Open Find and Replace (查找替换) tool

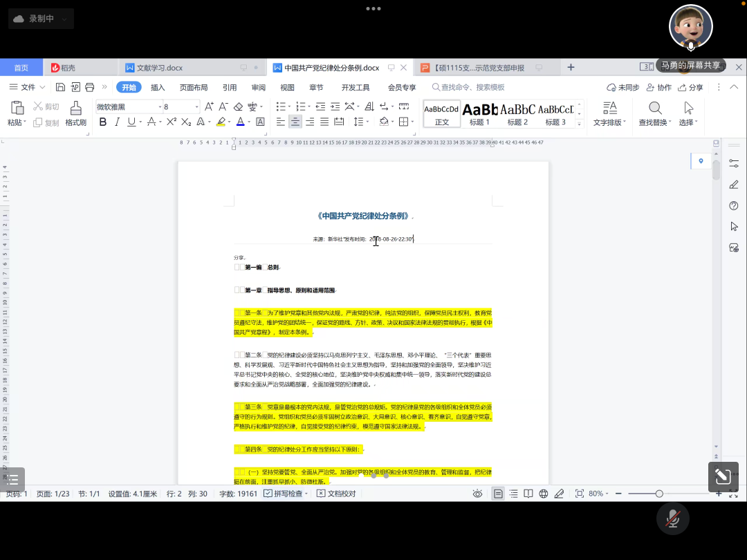pyautogui.click(x=654, y=113)
